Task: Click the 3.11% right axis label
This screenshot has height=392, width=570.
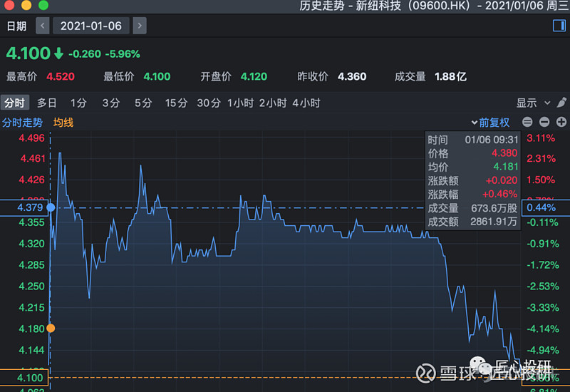Action: (x=541, y=138)
